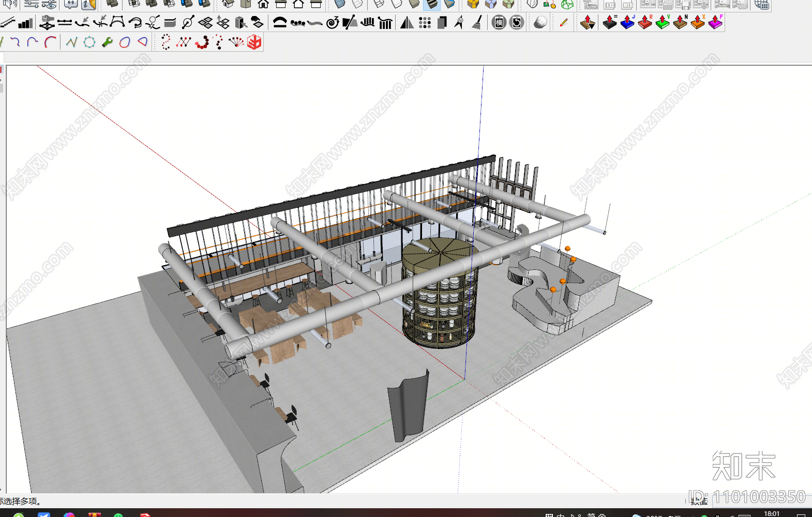Click the flat black panel icon
812x517 pixels.
170,22
